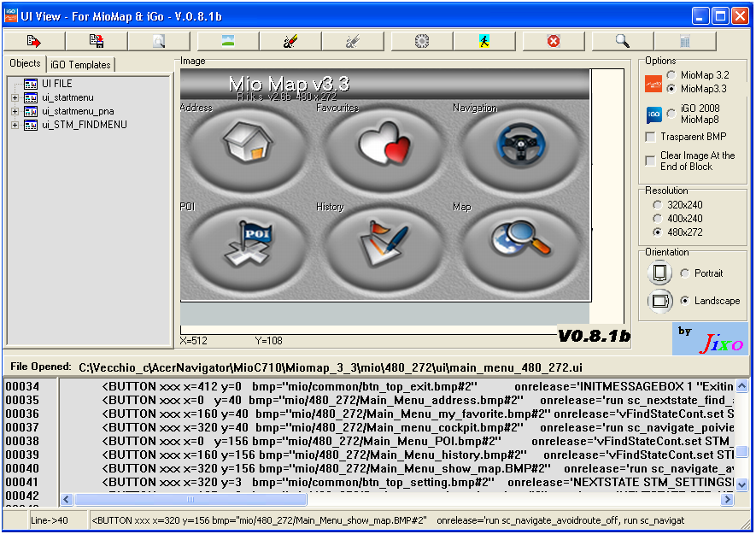This screenshot has height=534, width=756.
Task: Click the portrait device orientation icon
Action: pyautogui.click(x=659, y=273)
